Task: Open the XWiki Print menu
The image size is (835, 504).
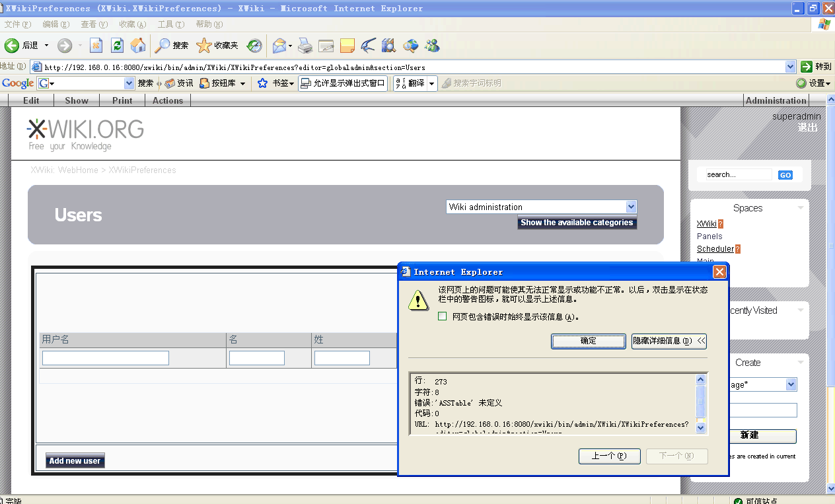Action: point(122,100)
